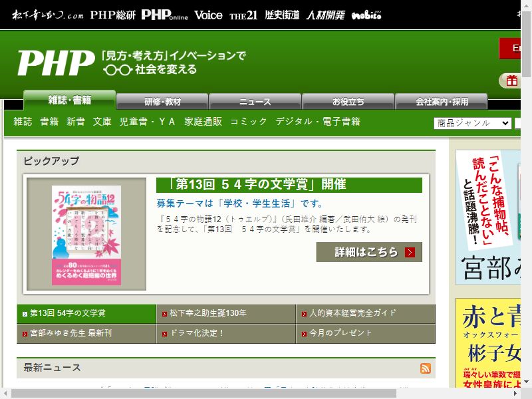Select 松下幸之助生誕130年 pickup item
The image size is (532, 399).
(226, 313)
